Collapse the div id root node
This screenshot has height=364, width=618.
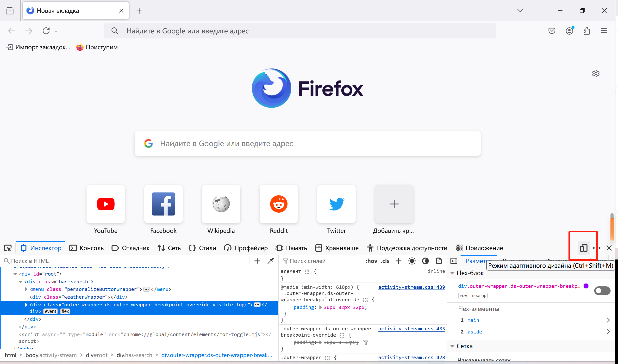point(15,274)
